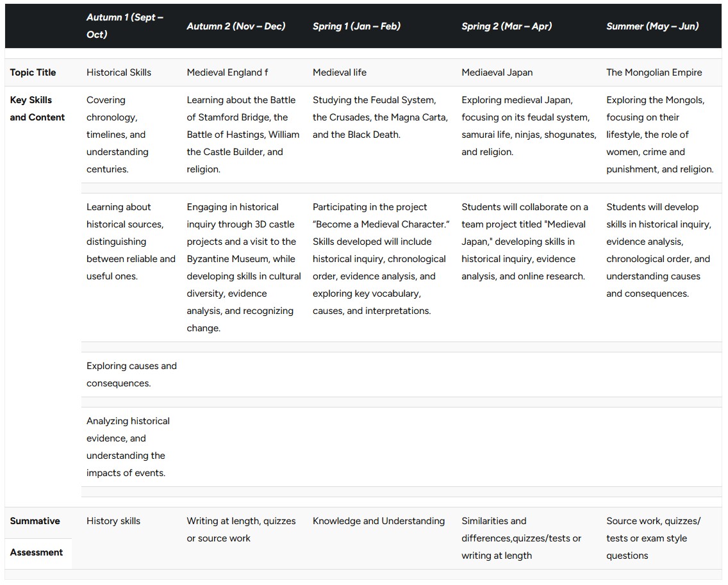The image size is (728, 585).
Task: Select the Spring 2 (Mar – Apr) header
Action: pos(506,26)
